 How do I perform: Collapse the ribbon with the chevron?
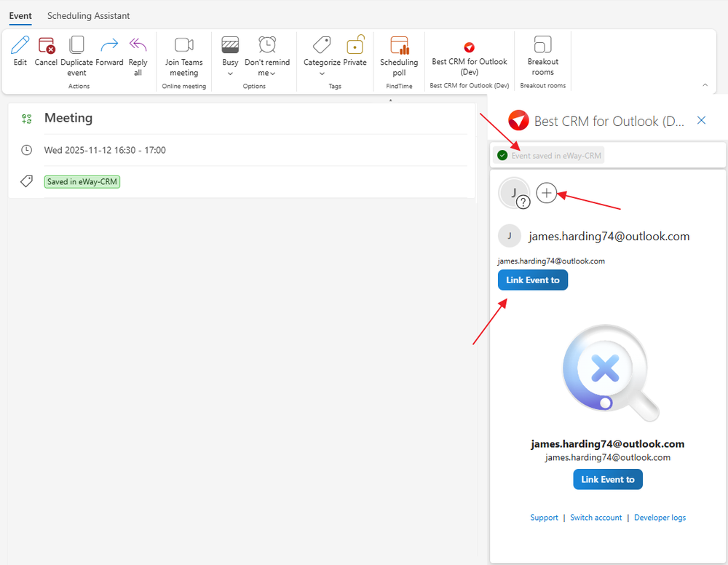(x=705, y=85)
